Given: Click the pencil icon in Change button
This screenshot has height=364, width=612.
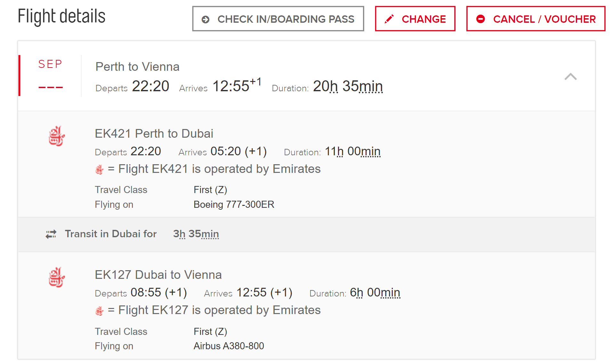Looking at the screenshot, I should [x=389, y=19].
